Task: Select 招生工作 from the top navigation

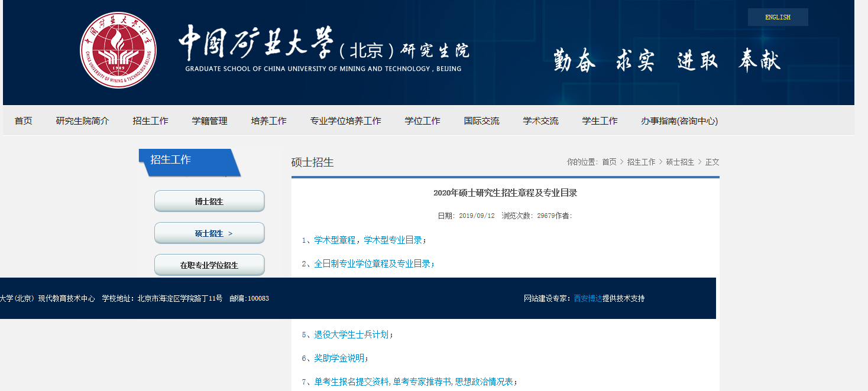Action: coord(151,121)
